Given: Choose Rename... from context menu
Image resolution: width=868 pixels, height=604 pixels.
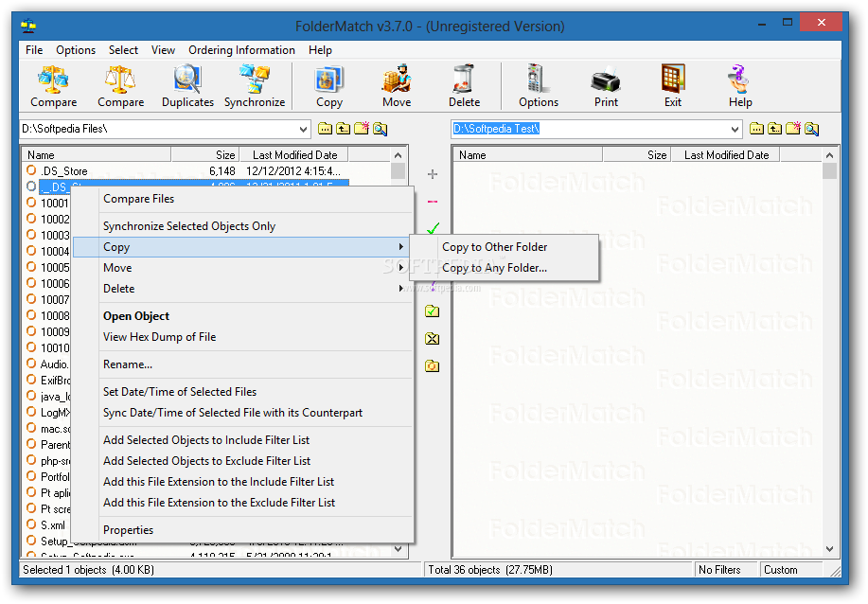Looking at the screenshot, I should tap(243, 364).
